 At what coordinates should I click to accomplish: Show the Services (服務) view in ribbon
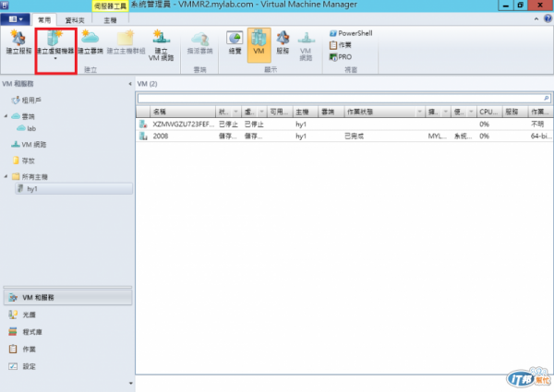coord(283,42)
